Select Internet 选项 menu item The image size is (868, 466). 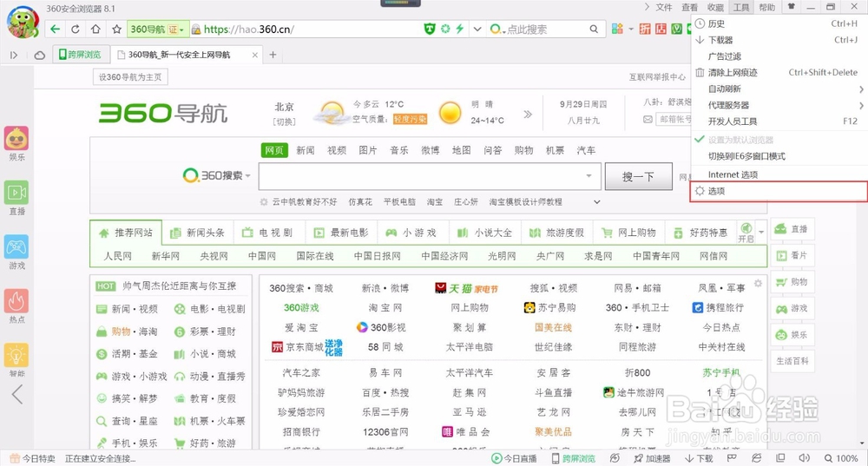[x=779, y=174]
